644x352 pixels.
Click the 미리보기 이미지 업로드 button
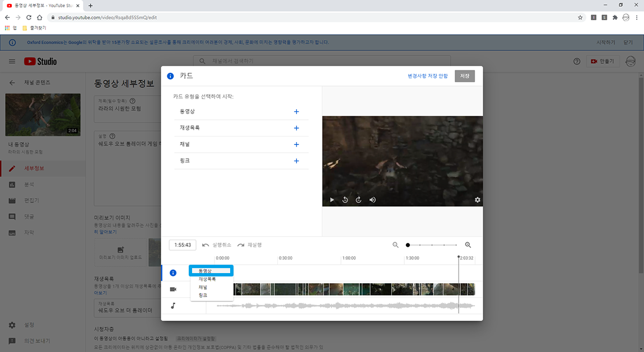[x=120, y=253]
